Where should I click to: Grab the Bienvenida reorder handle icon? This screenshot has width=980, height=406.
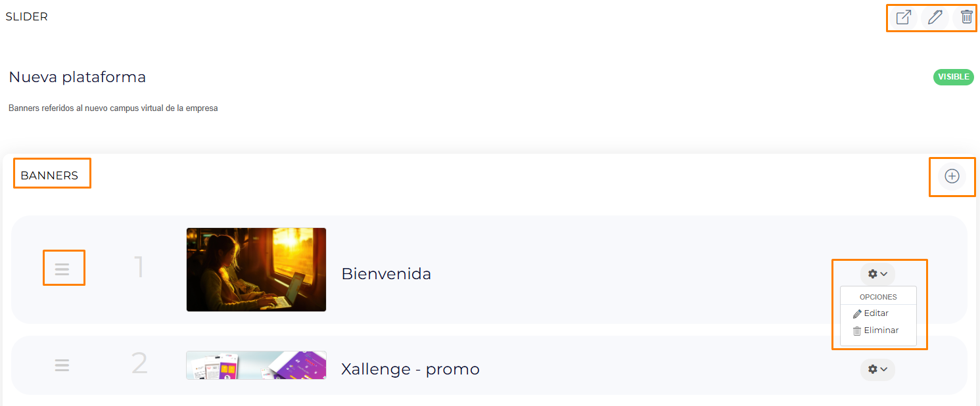[x=62, y=269]
